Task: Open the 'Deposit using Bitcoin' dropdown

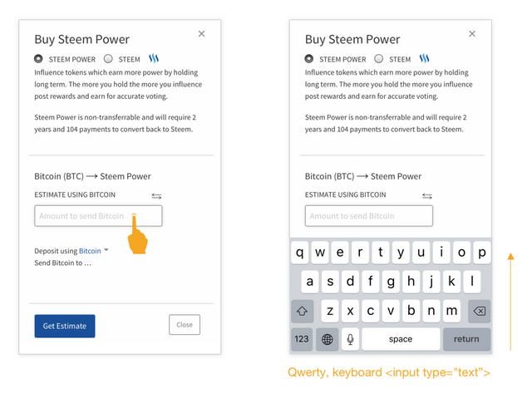Action: coord(94,251)
